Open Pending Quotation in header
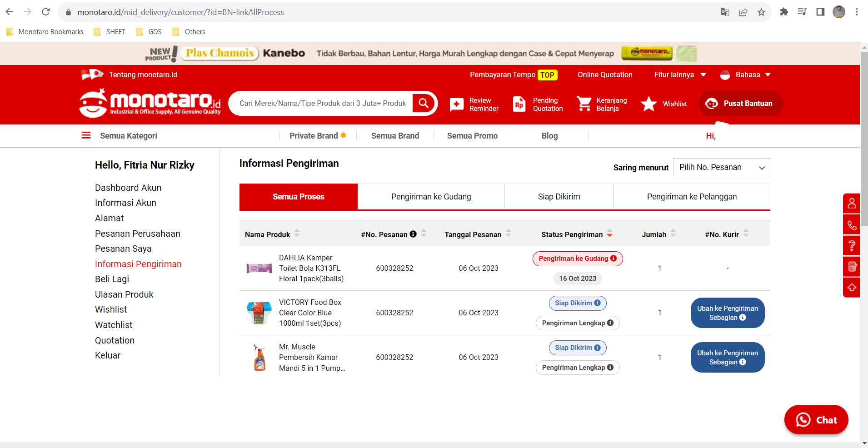 (x=538, y=104)
